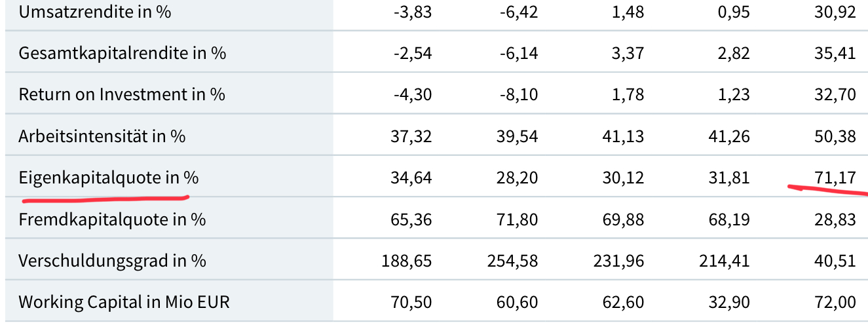The image size is (868, 323).
Task: Select the Gesamtkapitalrendite value 3,37
Action: (628, 54)
